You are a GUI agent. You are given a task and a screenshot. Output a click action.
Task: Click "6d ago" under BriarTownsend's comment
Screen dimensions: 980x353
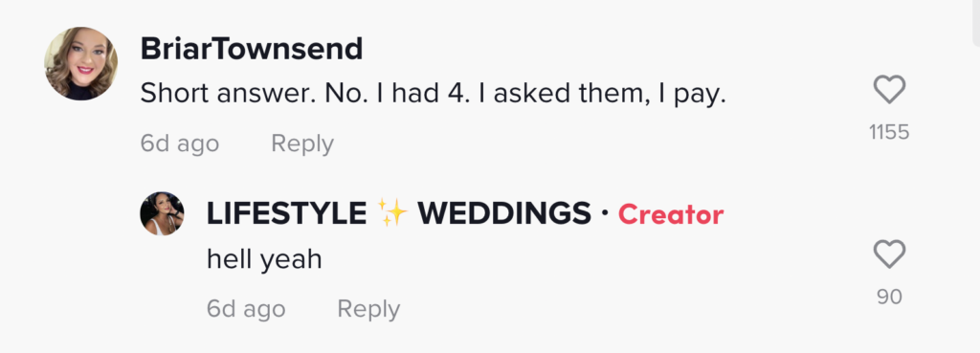point(179,143)
